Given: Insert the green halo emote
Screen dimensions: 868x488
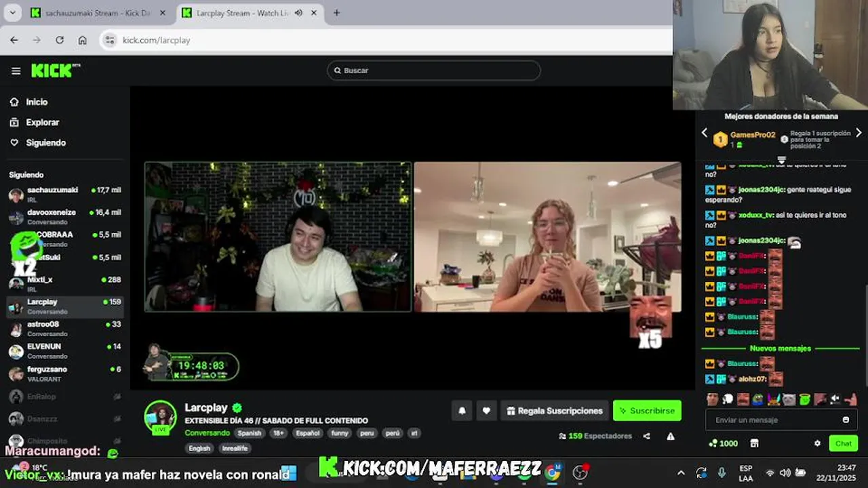Looking at the screenshot, I should (804, 399).
